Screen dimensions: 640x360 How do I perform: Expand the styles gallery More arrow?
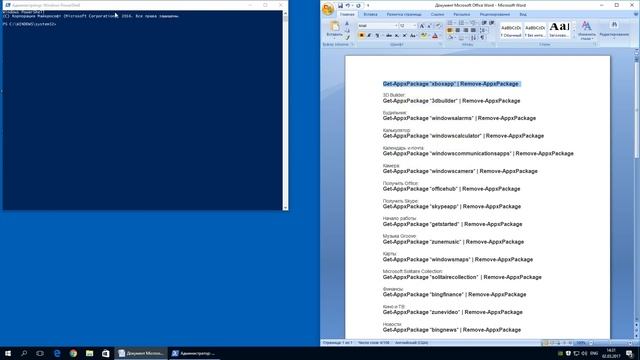(x=574, y=37)
